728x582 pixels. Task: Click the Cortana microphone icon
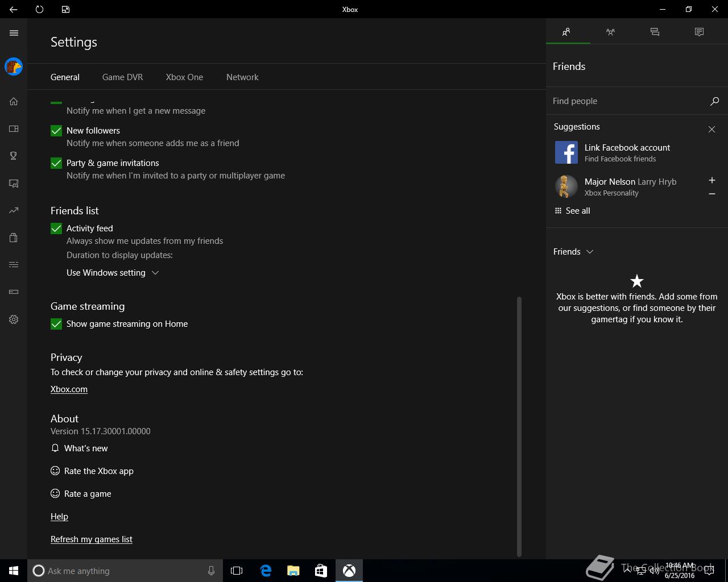[211, 571]
